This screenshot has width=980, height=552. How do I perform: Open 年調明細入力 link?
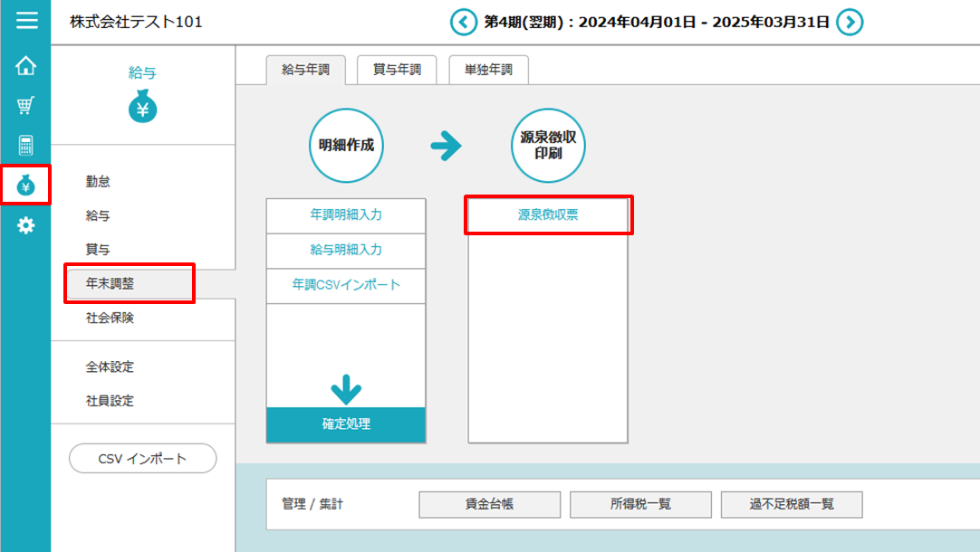click(346, 215)
